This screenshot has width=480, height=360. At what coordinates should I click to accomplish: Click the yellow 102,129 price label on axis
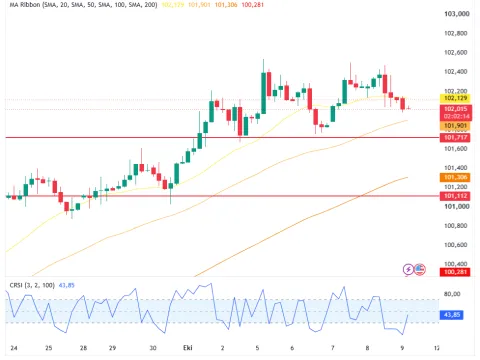click(455, 98)
